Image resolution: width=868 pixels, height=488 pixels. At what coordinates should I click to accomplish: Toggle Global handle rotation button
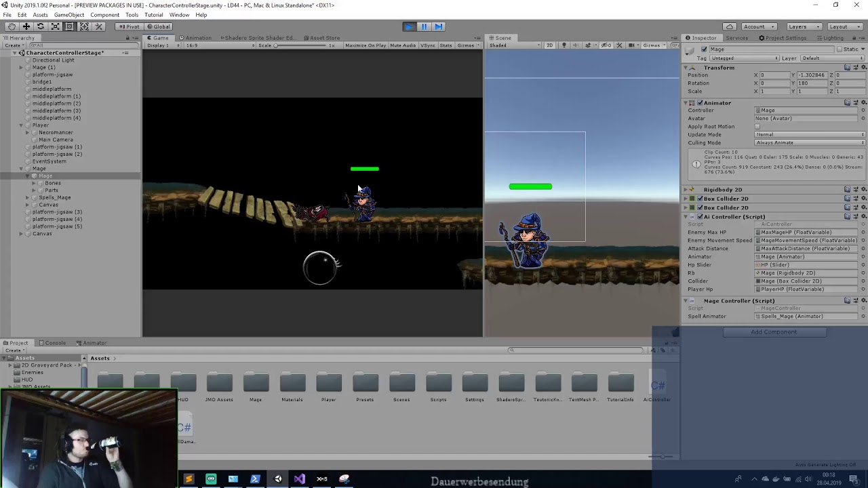(159, 26)
